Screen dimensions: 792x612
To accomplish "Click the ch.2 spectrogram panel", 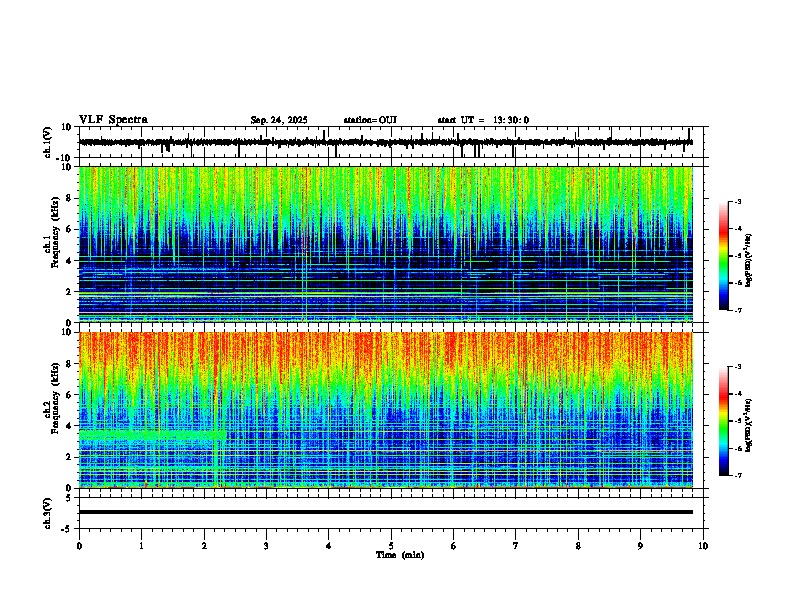I will pos(386,410).
